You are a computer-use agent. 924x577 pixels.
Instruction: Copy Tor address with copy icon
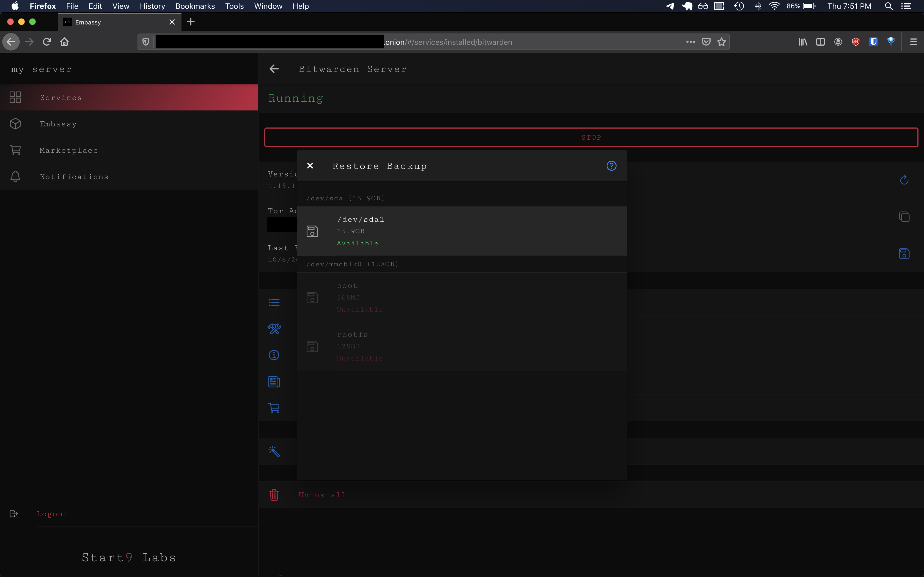(x=904, y=217)
